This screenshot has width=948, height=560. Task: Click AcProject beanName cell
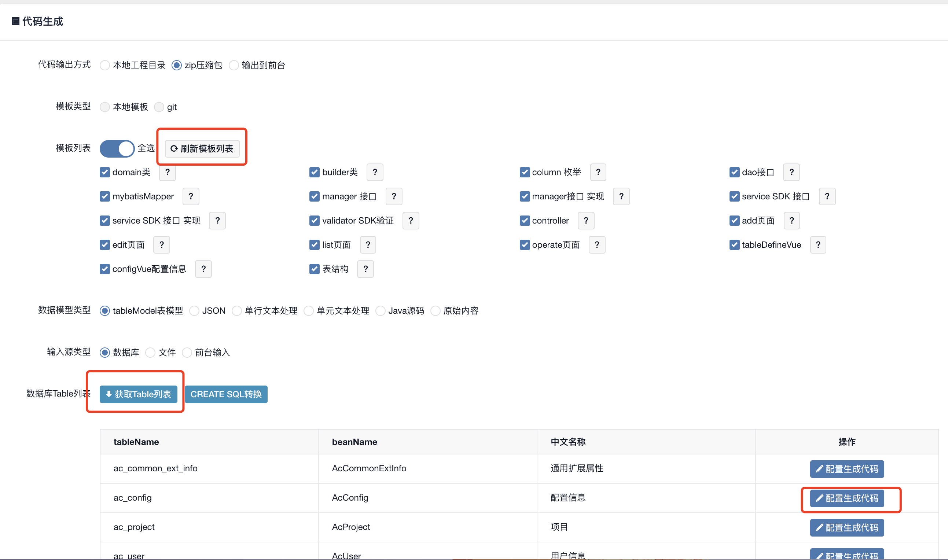tap(427, 527)
